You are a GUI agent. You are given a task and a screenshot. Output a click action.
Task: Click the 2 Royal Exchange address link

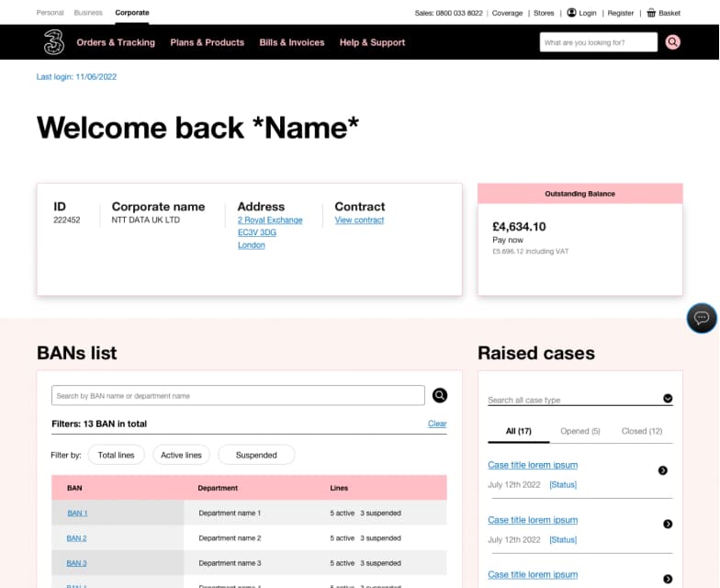coord(270,220)
